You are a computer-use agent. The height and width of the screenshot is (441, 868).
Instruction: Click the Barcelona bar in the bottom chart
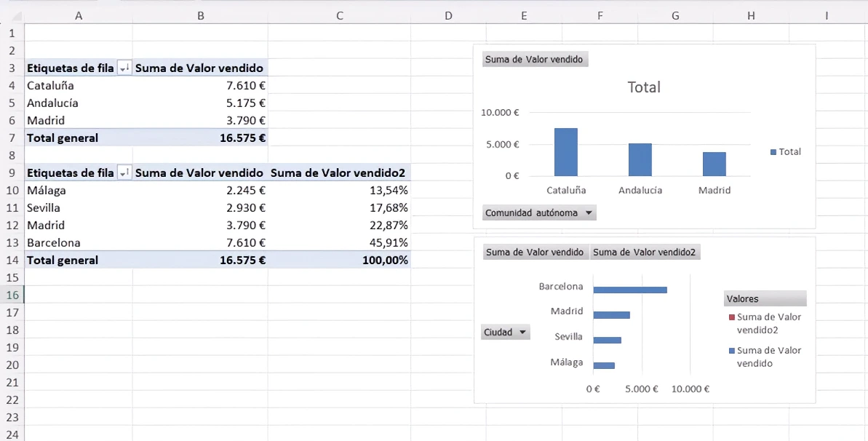click(630, 290)
